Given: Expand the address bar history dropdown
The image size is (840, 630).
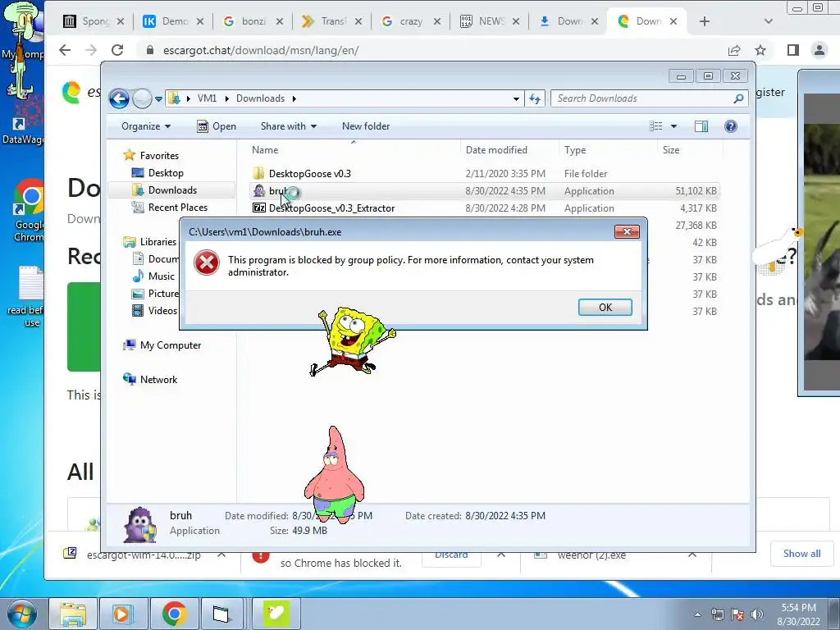Looking at the screenshot, I should [x=516, y=99].
